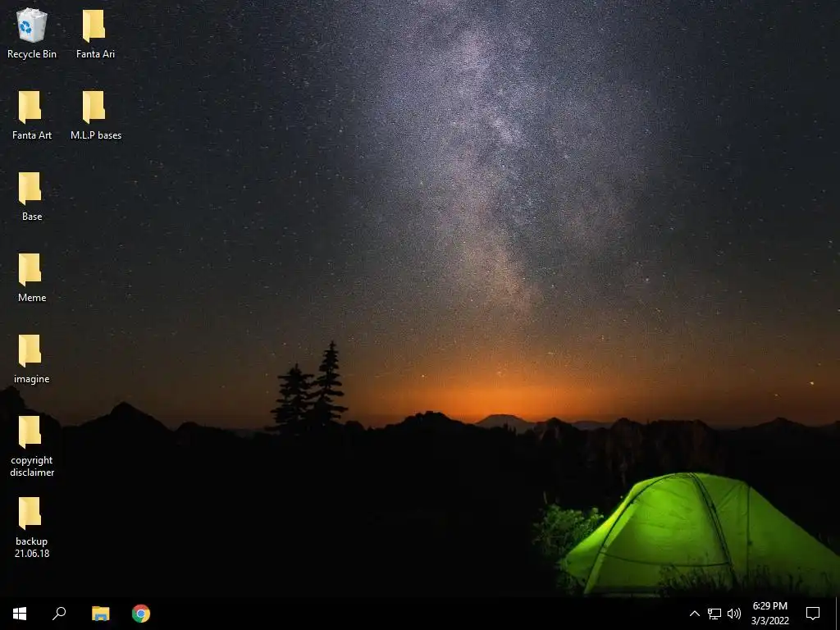
Task: Select the Recycle Bin desktop icon
Action: tap(32, 33)
